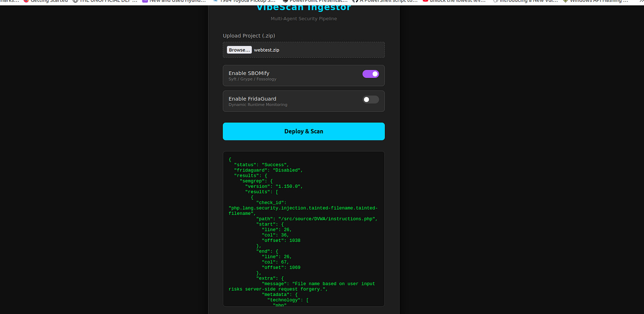Click the webtest.zip file name
This screenshot has width=644, height=314.
pos(266,50)
